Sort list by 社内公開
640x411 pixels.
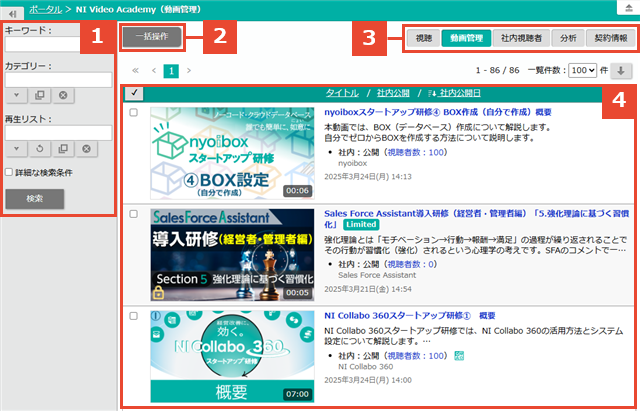(x=393, y=93)
